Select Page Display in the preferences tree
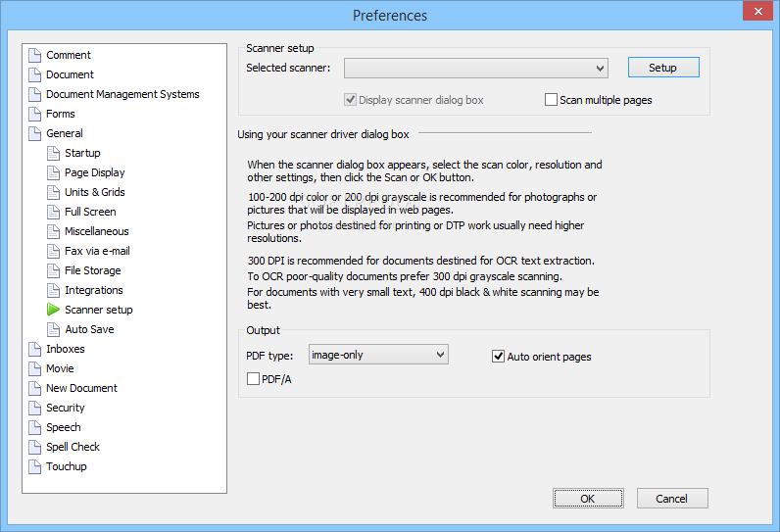780x532 pixels. click(x=94, y=172)
